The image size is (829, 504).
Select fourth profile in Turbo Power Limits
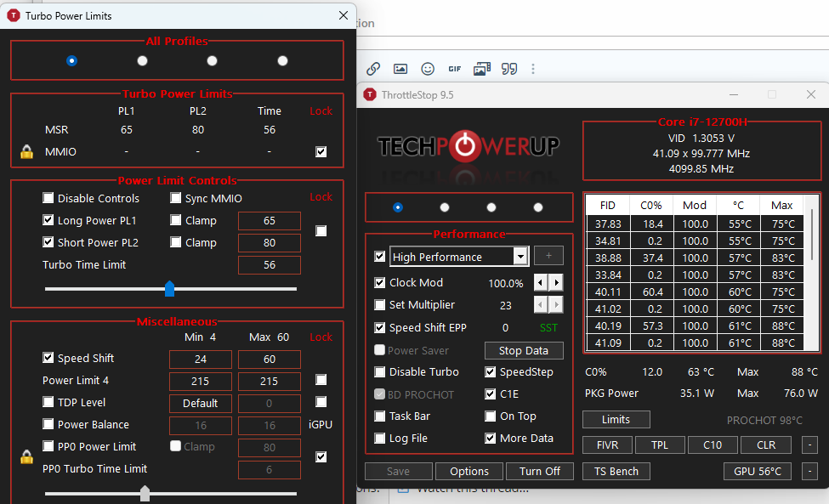(x=283, y=60)
